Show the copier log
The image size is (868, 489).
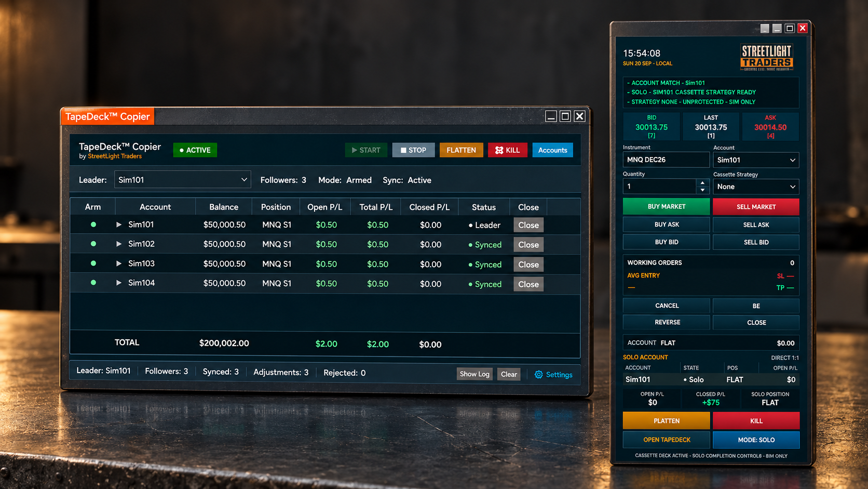(x=474, y=374)
